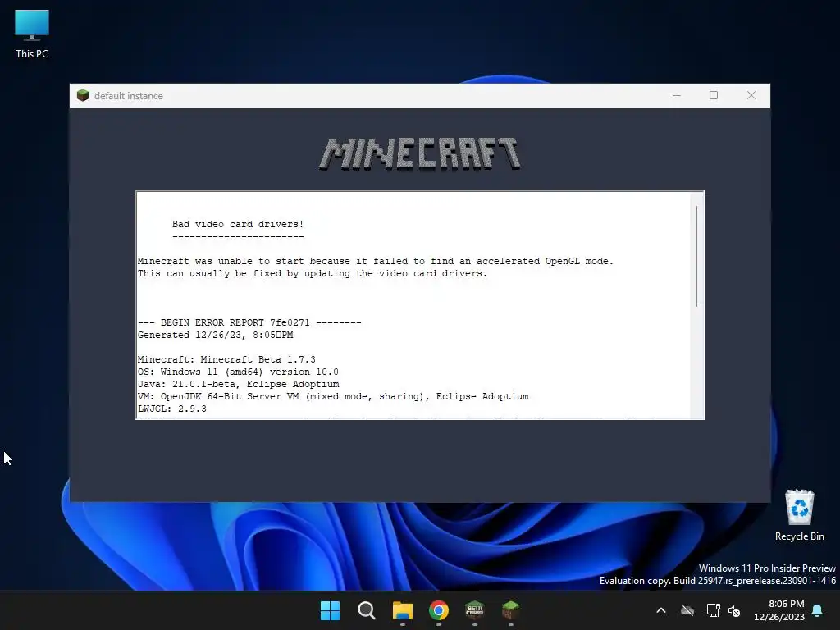Image resolution: width=840 pixels, height=630 pixels.
Task: Open taskbar Search
Action: coord(367,610)
